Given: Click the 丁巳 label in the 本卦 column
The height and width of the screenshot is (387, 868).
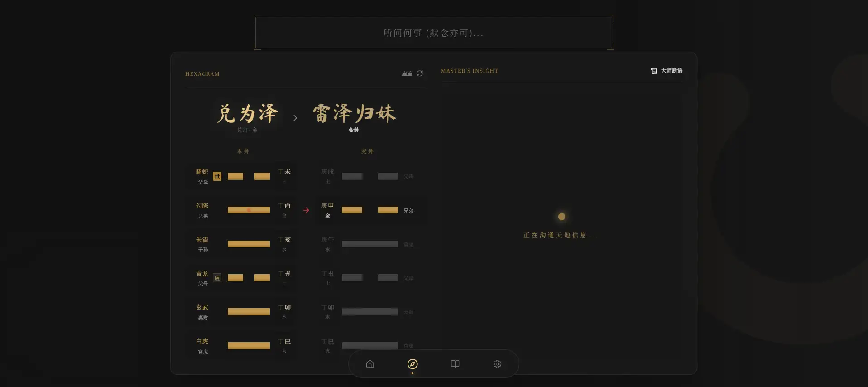Looking at the screenshot, I should (284, 342).
